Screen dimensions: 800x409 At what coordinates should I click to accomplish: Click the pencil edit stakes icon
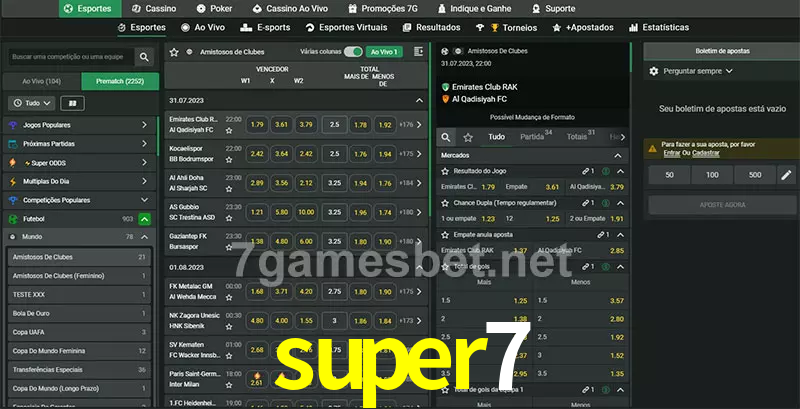click(785, 175)
